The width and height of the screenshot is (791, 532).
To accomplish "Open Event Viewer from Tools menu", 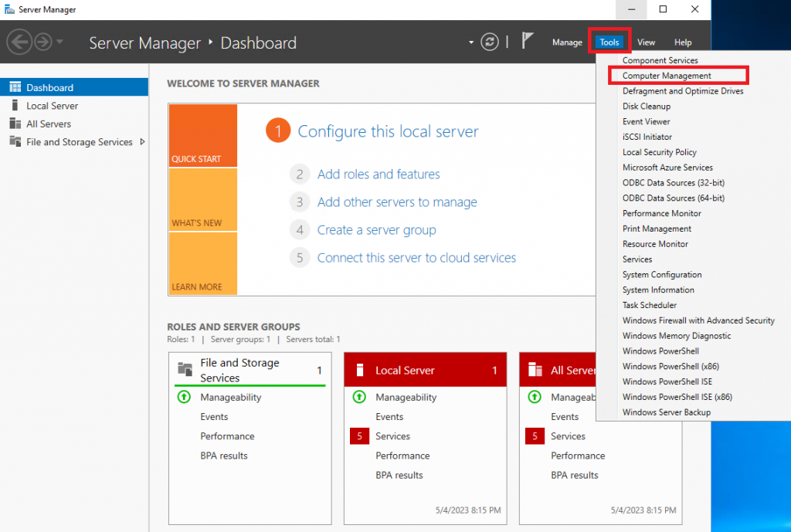I will pyautogui.click(x=647, y=121).
